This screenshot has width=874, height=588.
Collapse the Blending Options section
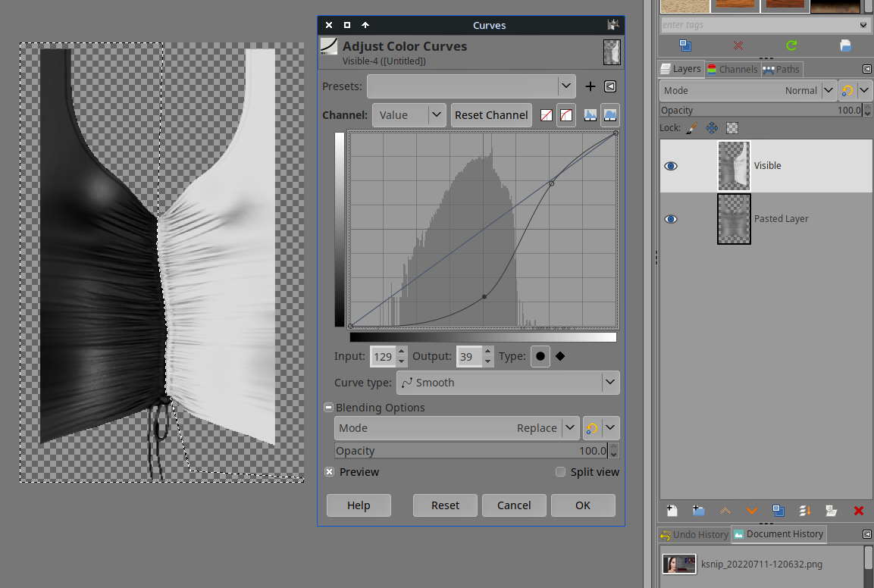[328, 408]
